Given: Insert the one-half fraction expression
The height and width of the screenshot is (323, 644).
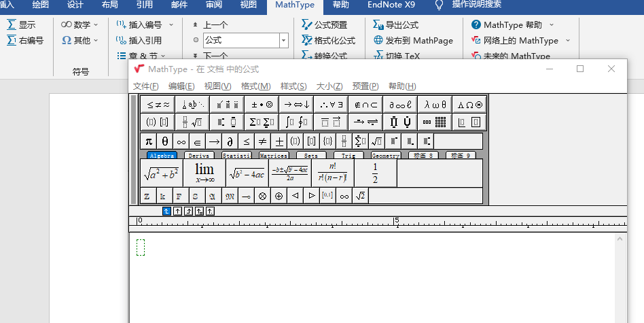Looking at the screenshot, I should [x=376, y=173].
